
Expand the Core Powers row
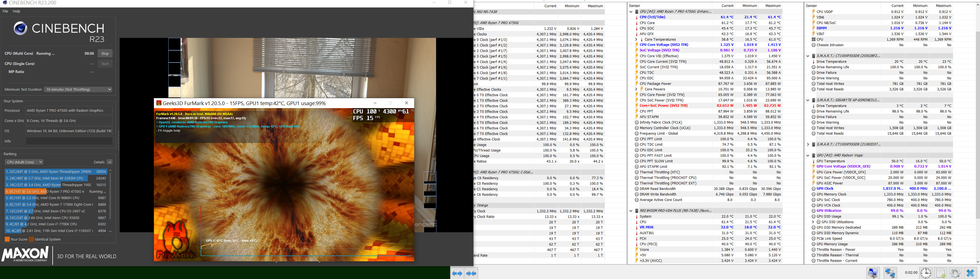[636, 89]
